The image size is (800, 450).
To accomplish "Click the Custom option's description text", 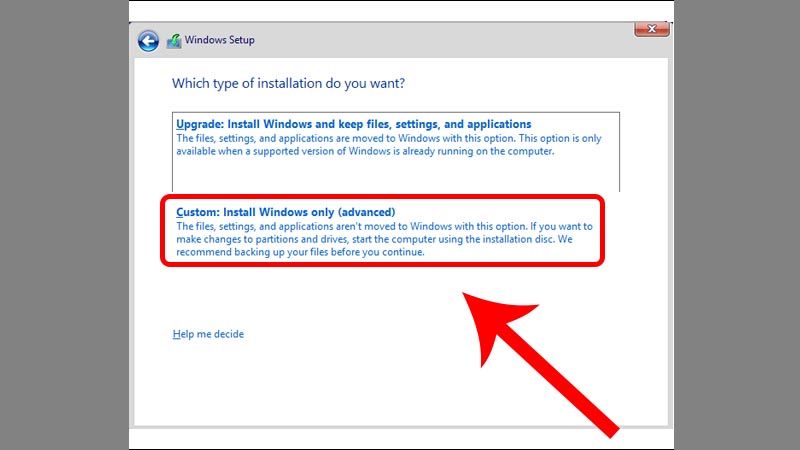I will (385, 239).
